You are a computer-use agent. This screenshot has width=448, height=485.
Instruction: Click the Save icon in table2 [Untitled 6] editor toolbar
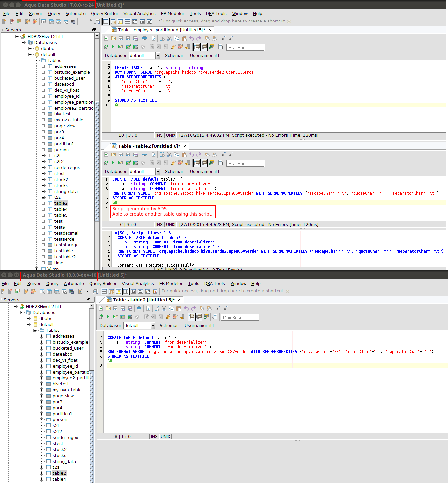tap(121, 155)
